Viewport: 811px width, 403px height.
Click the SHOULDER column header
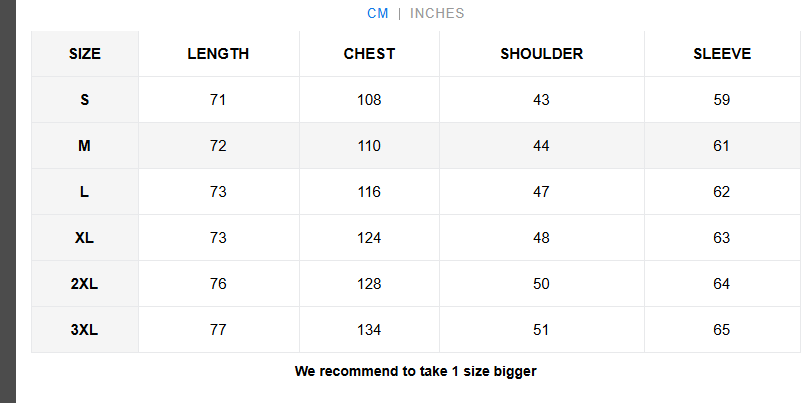click(x=541, y=54)
